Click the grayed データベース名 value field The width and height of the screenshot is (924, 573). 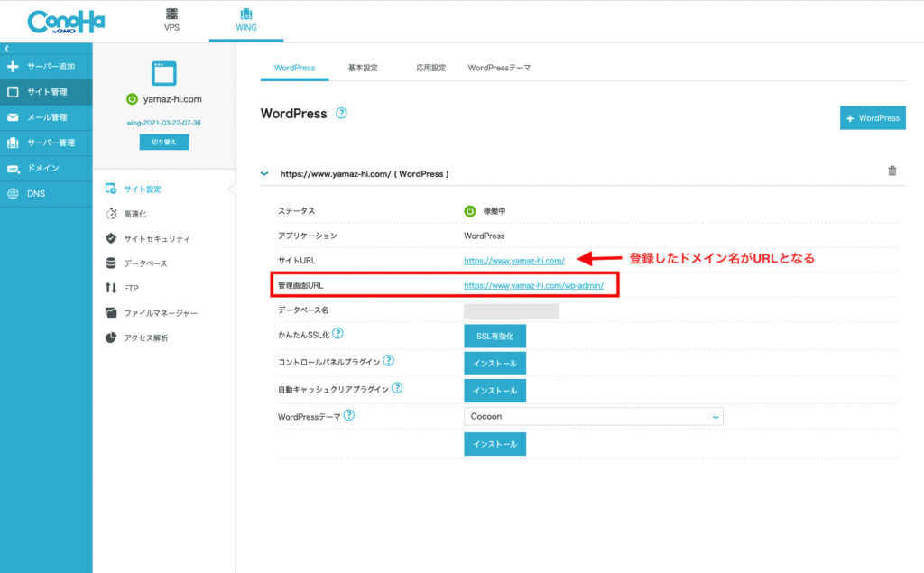pyautogui.click(x=512, y=310)
